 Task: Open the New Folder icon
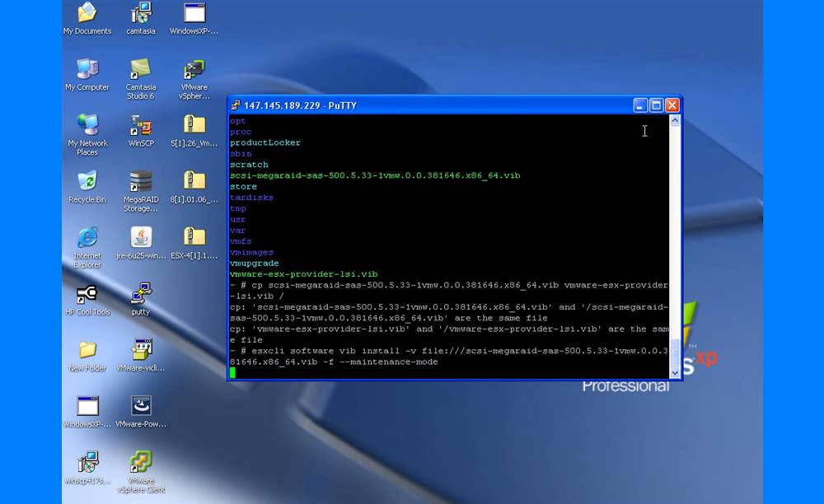tap(87, 356)
